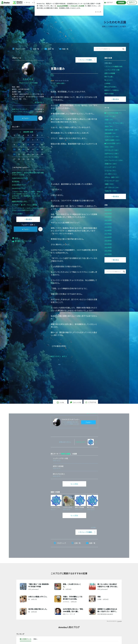Click the Ameba logo in header

tap(5, 2)
